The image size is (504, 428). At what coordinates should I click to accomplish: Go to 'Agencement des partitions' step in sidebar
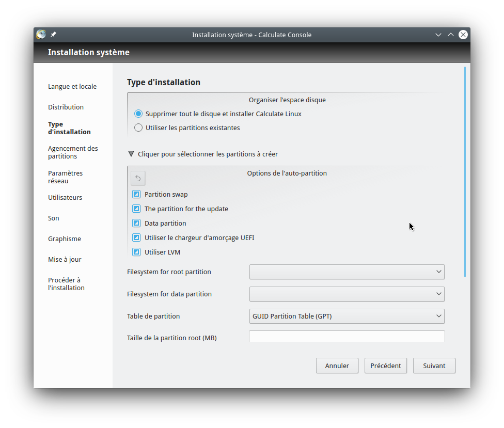73,152
